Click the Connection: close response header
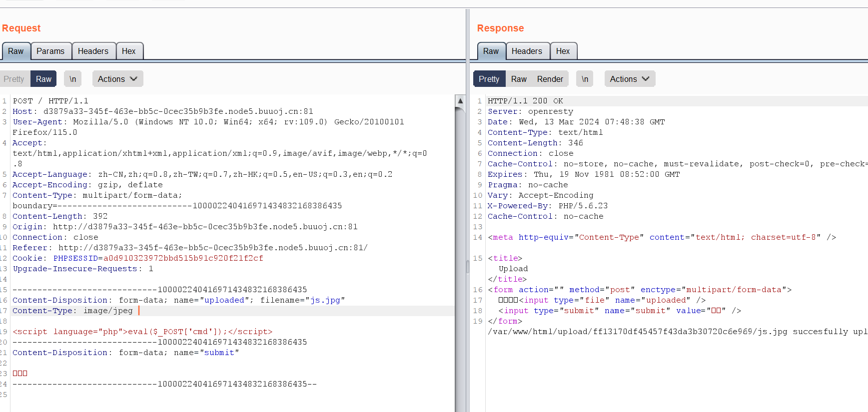 pyautogui.click(x=530, y=153)
